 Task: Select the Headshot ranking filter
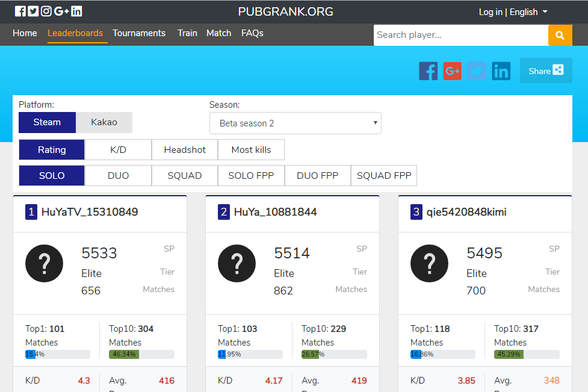184,149
